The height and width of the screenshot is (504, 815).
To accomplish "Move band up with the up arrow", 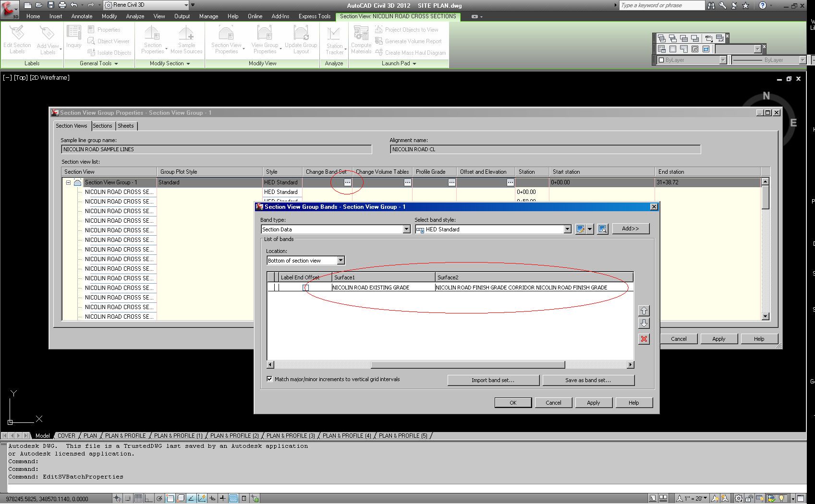I will [x=644, y=311].
